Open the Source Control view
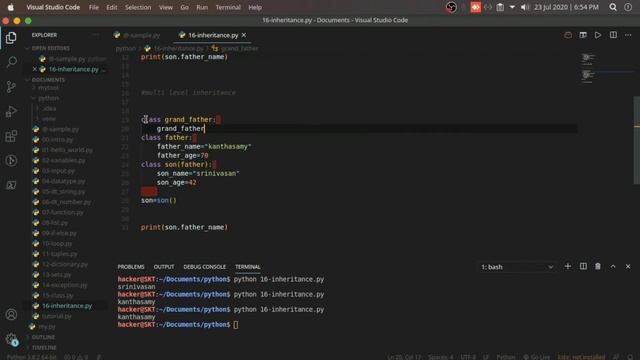This screenshot has width=640, height=360. 11,87
